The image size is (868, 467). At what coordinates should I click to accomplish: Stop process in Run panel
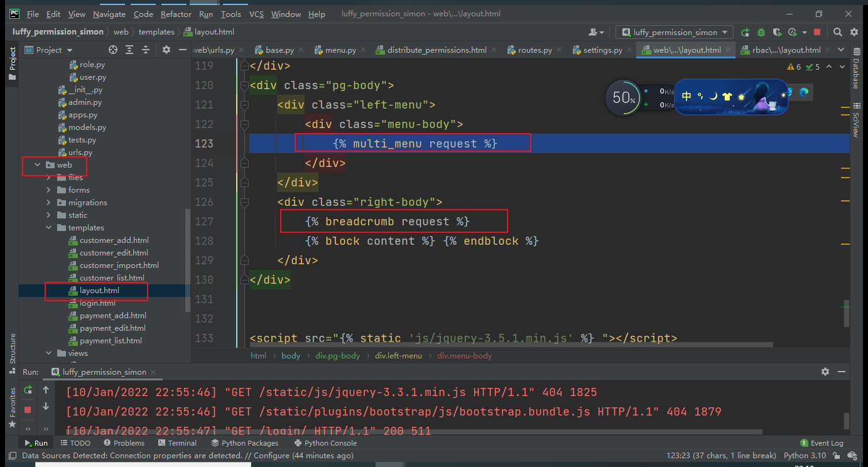tap(28, 409)
